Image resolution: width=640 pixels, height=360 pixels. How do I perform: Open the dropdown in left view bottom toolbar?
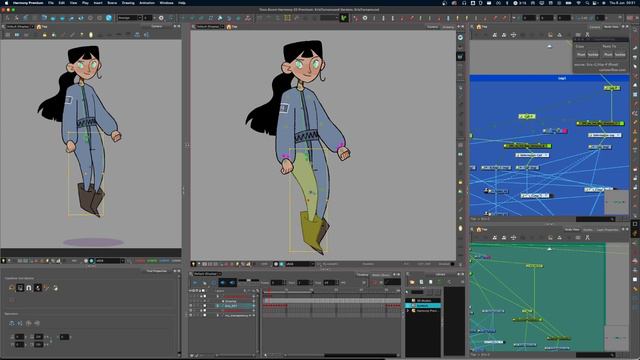point(109,260)
